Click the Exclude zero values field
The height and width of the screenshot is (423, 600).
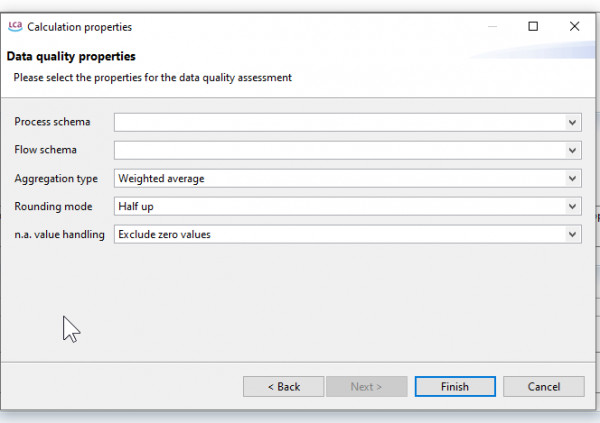(348, 234)
